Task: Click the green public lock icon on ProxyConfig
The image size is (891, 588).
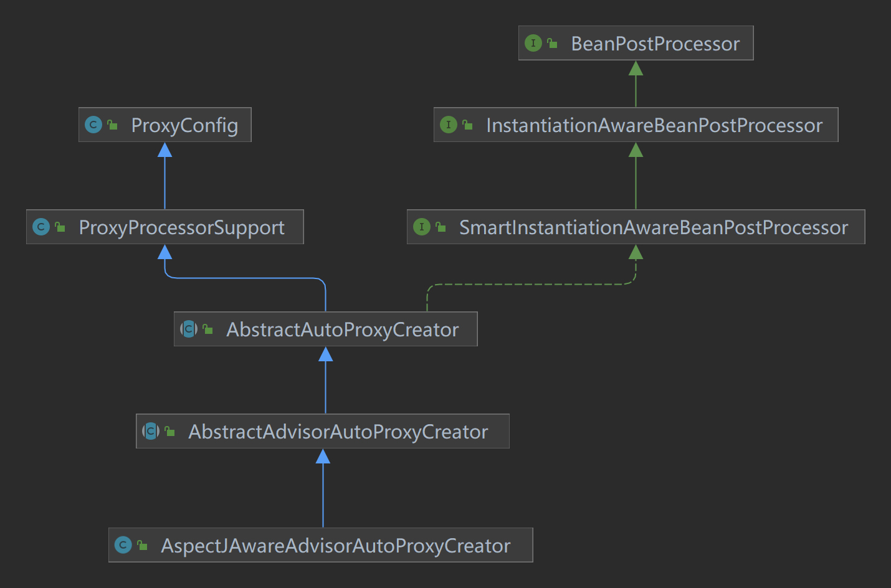Action: pyautogui.click(x=112, y=125)
